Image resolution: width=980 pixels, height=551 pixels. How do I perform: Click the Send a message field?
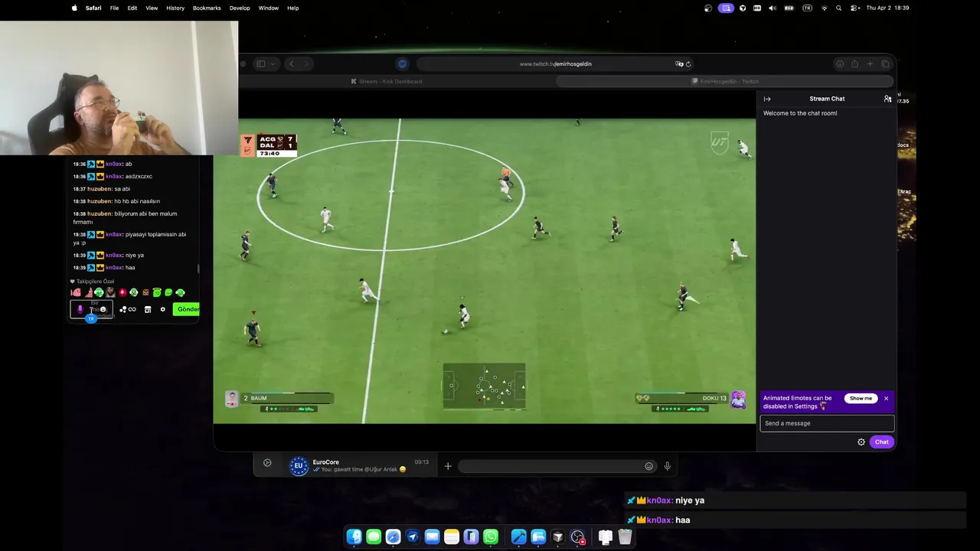pos(827,423)
